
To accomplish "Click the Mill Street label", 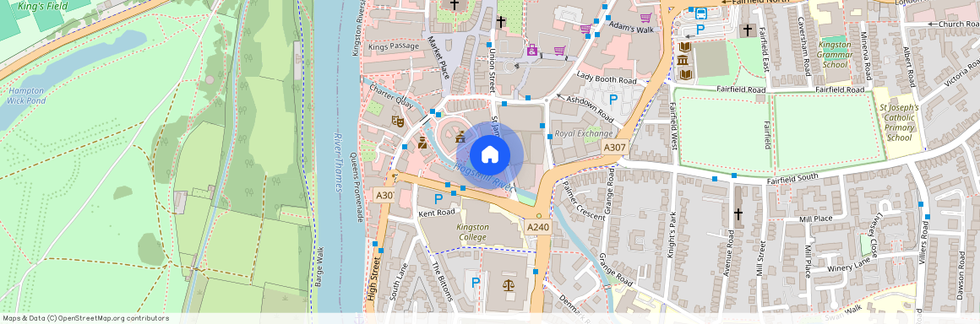I will [760, 258].
